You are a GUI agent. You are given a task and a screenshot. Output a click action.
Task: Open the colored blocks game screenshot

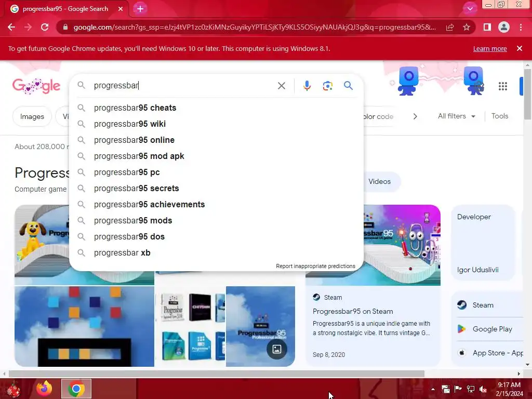(x=84, y=326)
